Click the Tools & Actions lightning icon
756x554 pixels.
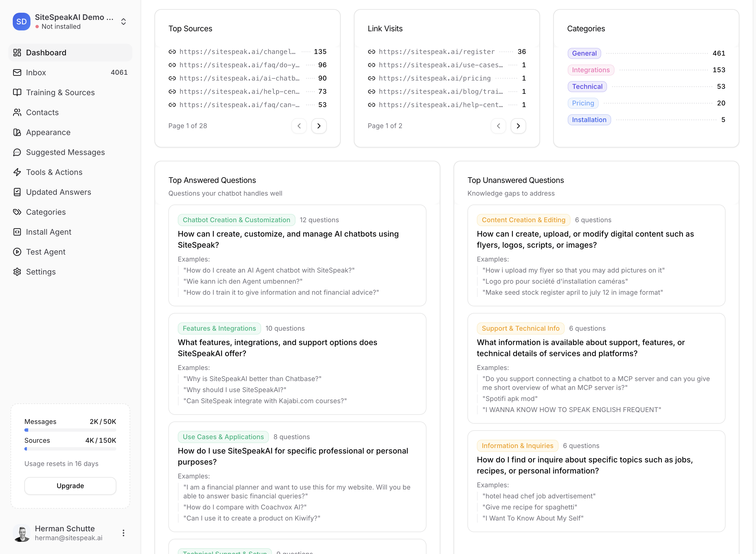click(17, 172)
